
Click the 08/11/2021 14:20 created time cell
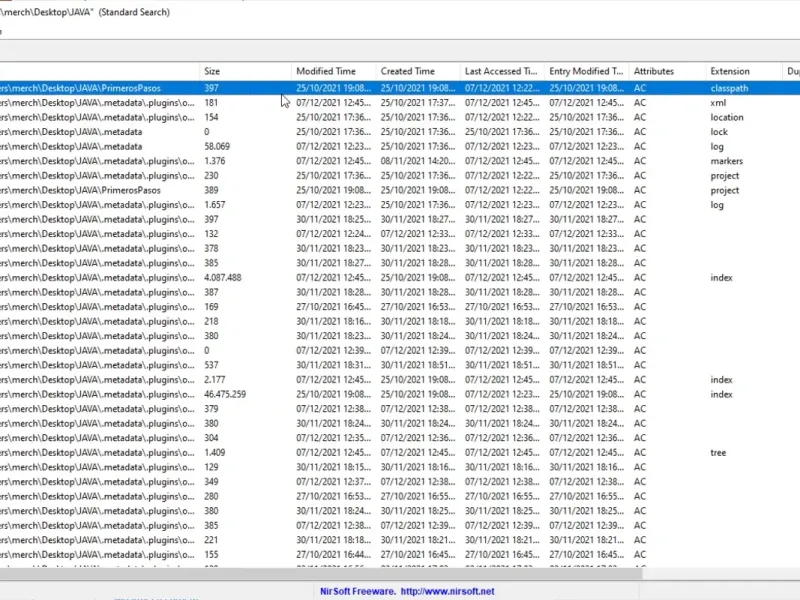tap(418, 161)
